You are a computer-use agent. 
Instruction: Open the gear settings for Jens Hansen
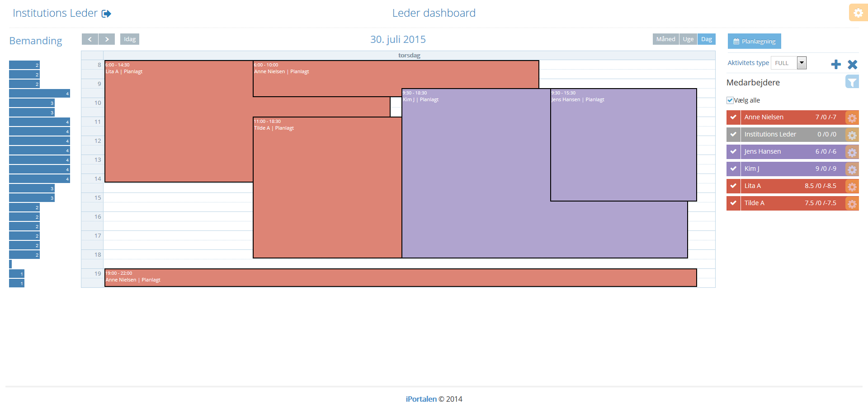[852, 152]
